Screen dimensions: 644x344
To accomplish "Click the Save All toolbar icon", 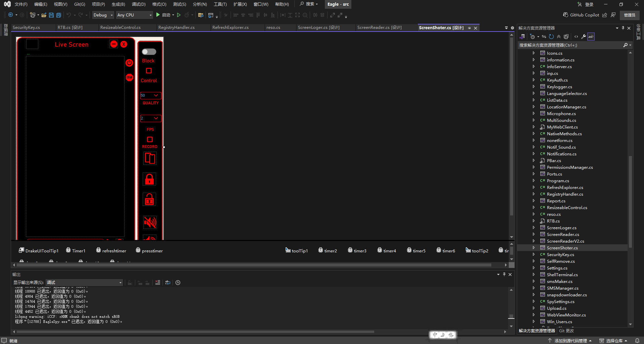I will click(58, 15).
